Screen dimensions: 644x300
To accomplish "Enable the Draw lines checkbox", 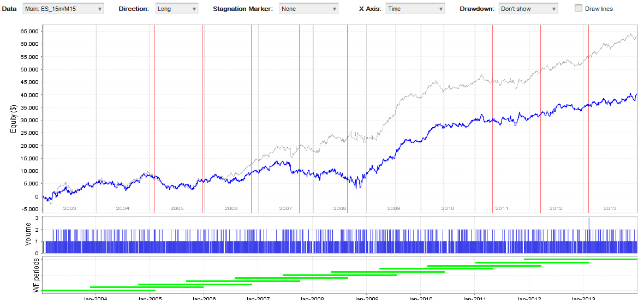I will (579, 8).
